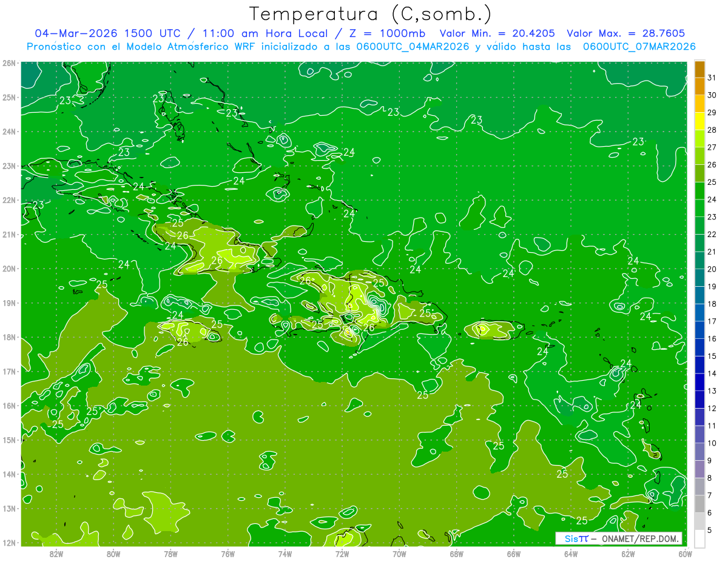Select "Valor Min. = 20.4205" in the header
Viewport: 728px width, 562px height.
click(x=497, y=33)
